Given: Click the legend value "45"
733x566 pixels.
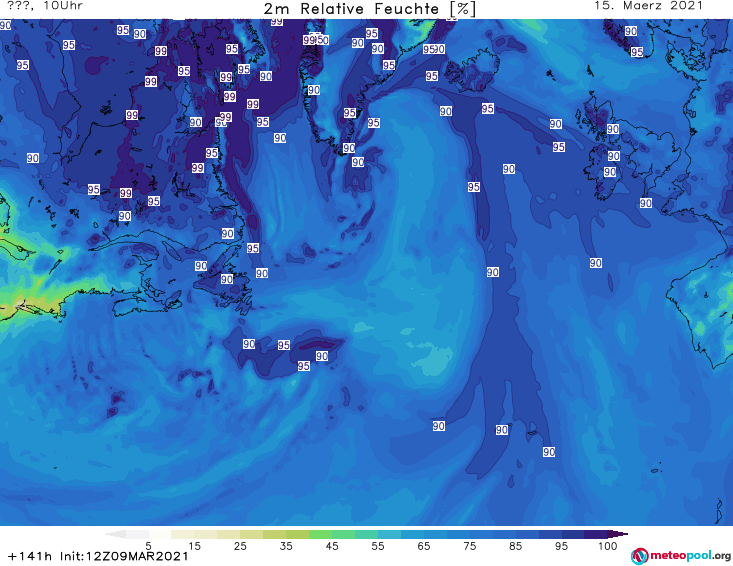Looking at the screenshot, I should [331, 546].
